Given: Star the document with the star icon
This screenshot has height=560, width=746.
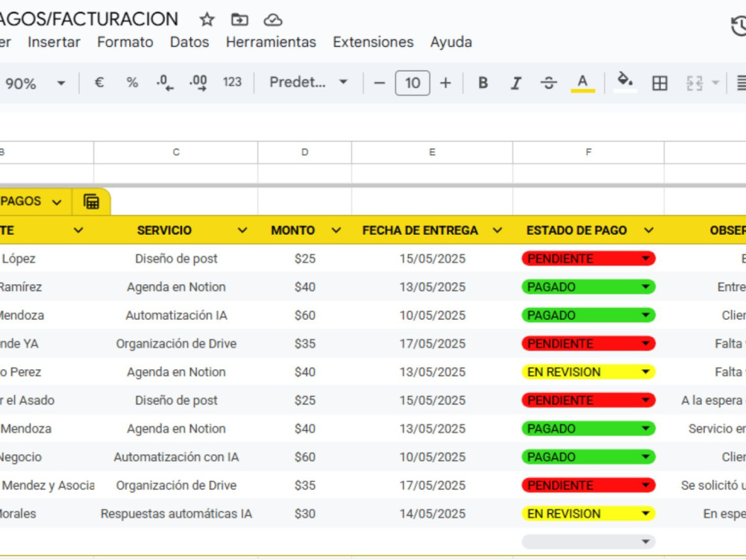Looking at the screenshot, I should [207, 19].
